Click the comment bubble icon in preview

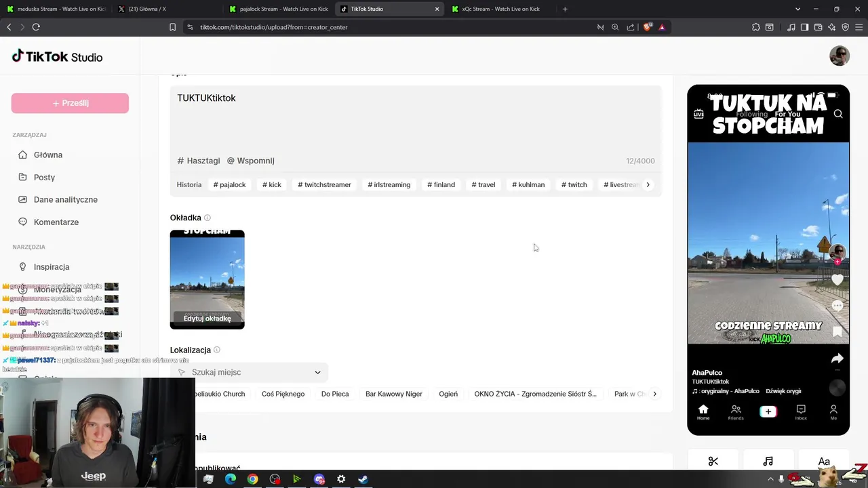837,306
